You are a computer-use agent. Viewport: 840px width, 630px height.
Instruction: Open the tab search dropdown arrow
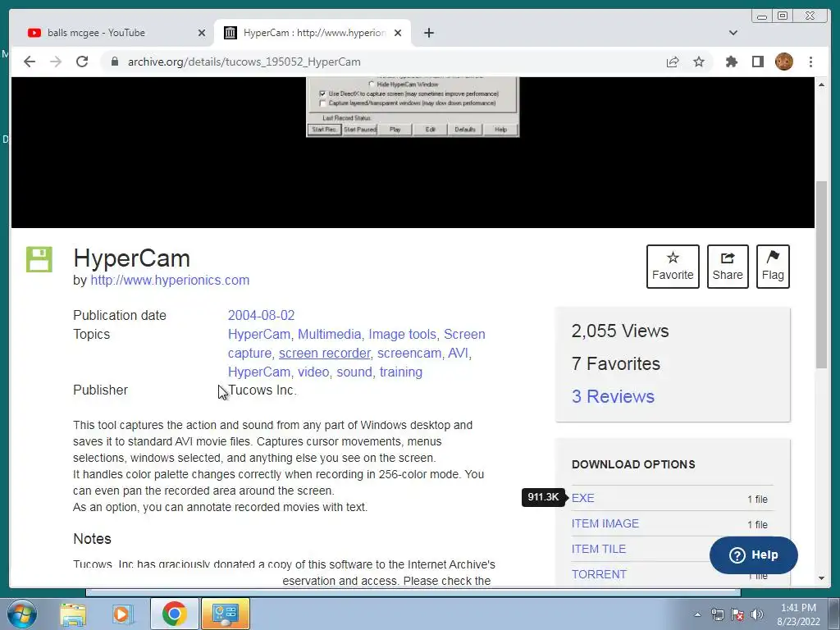click(x=733, y=33)
